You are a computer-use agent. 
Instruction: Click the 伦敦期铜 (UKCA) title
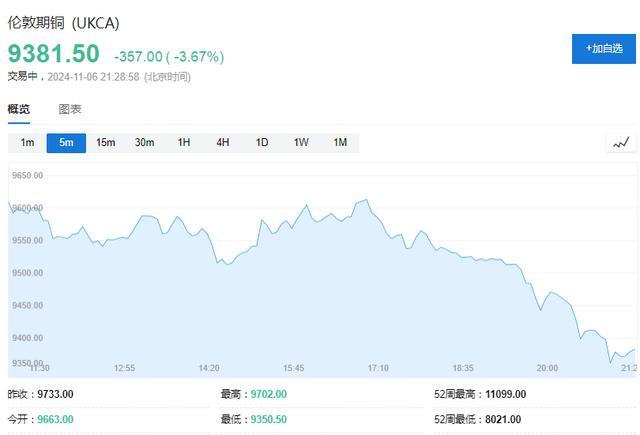tap(63, 23)
